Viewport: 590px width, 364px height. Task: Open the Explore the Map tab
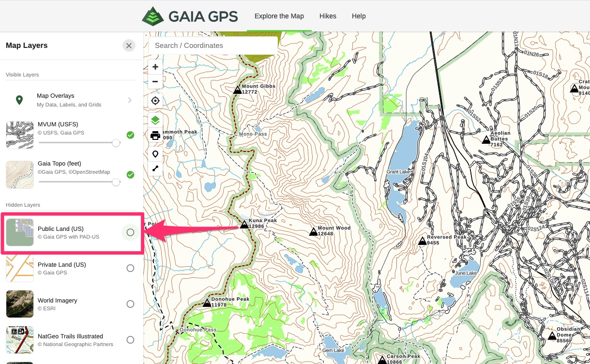point(279,16)
